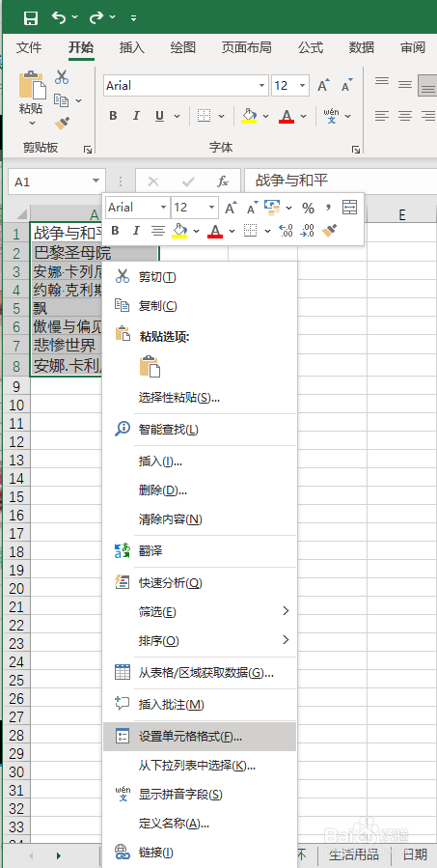Toggle Bold in the mini toolbar
This screenshot has width=437, height=868.
click(115, 231)
